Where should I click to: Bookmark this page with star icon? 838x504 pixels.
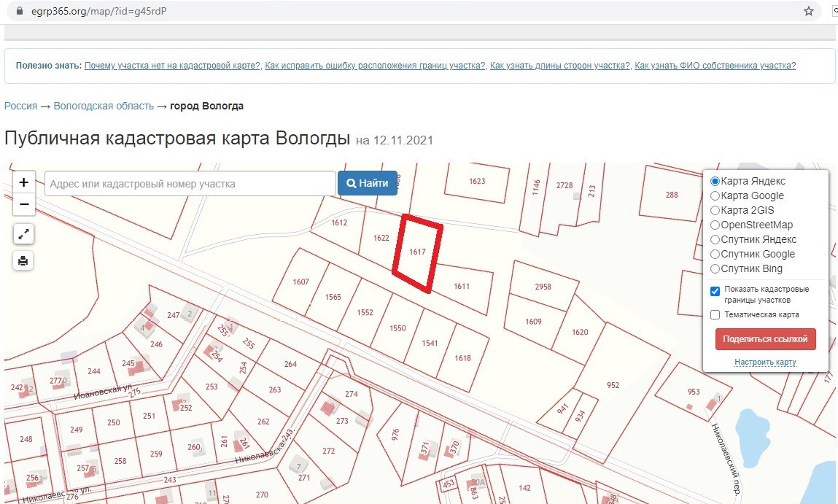coord(808,11)
